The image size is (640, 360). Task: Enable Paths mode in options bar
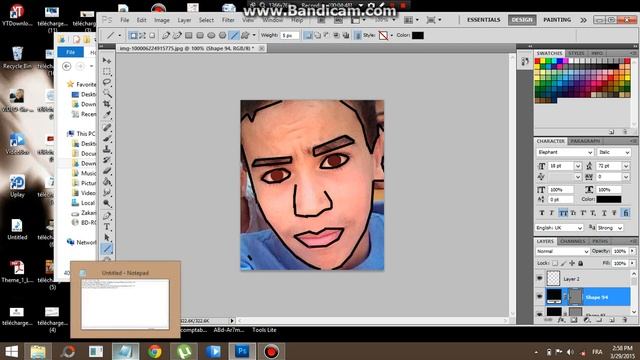coord(142,36)
